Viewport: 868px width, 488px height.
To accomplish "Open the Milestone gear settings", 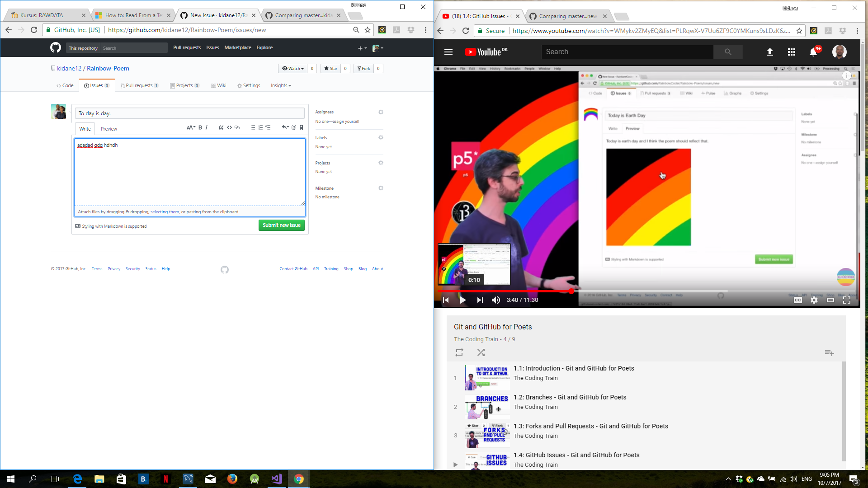I will (381, 188).
